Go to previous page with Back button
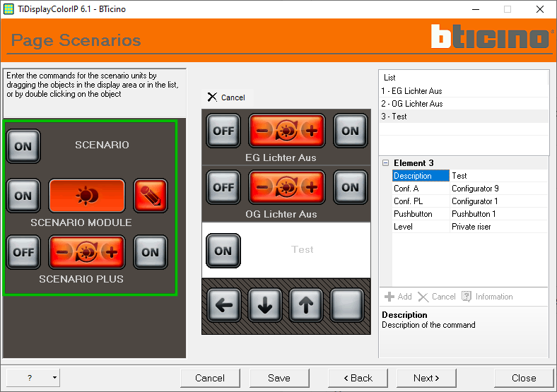The width and height of the screenshot is (557, 392). (x=358, y=378)
